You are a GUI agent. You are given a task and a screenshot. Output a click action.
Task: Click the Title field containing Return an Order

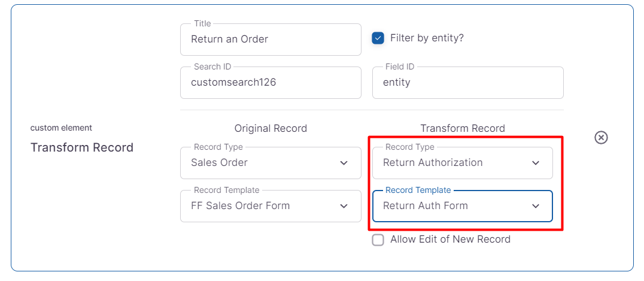[271, 40]
